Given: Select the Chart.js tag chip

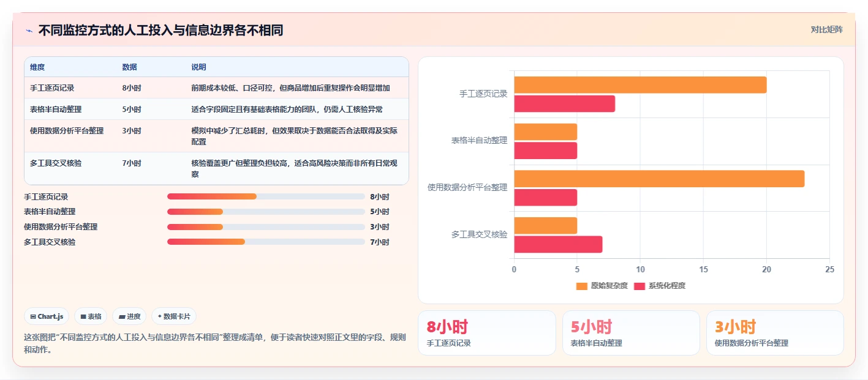Looking at the screenshot, I should coord(47,316).
